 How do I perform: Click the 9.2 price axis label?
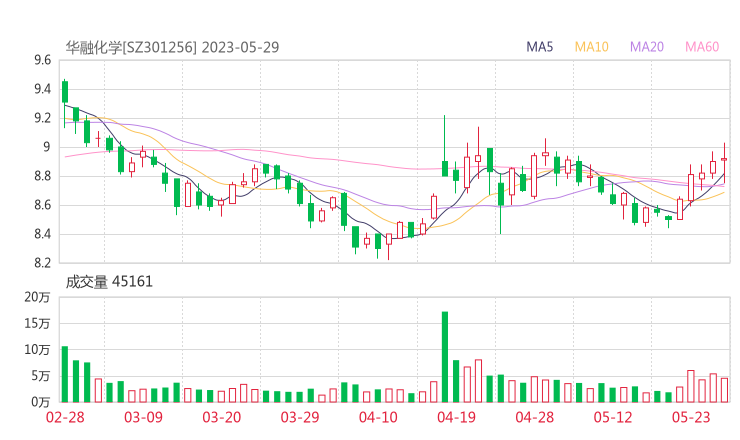[x=42, y=118]
